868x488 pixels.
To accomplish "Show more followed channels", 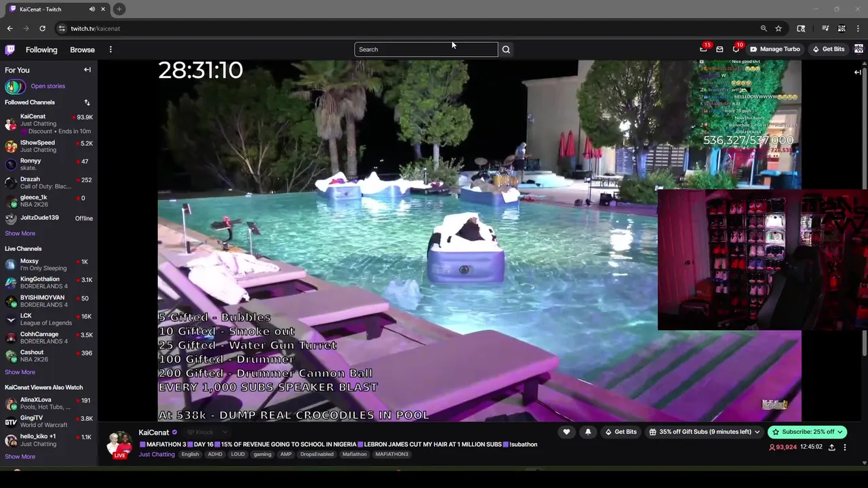I will (20, 233).
